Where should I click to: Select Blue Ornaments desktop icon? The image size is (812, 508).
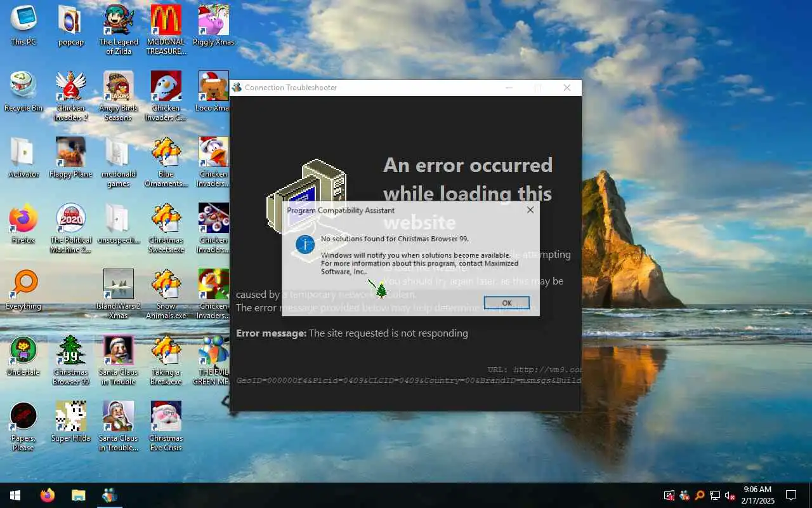(166, 162)
